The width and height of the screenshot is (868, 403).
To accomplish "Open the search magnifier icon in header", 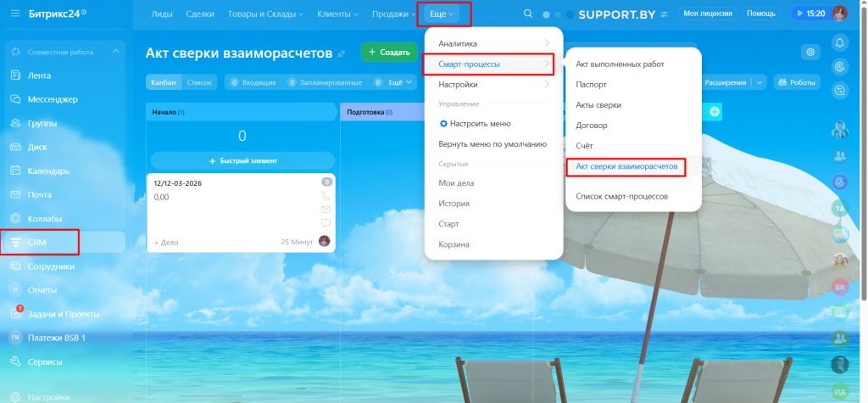I will [528, 14].
